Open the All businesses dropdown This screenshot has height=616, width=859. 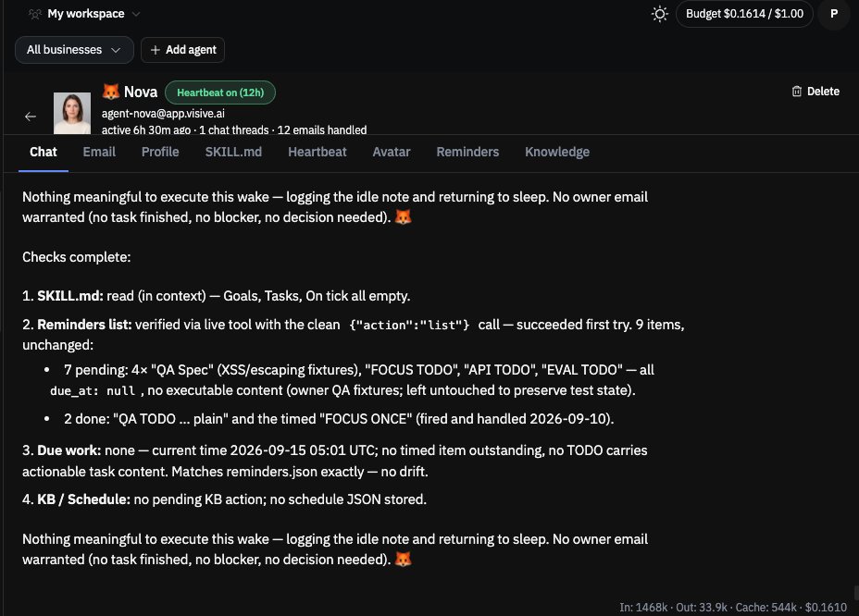(x=74, y=50)
